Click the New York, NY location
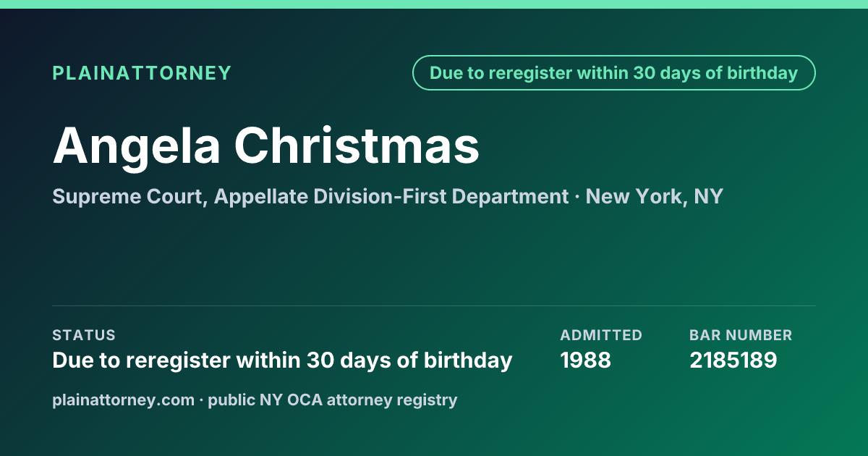 click(655, 196)
